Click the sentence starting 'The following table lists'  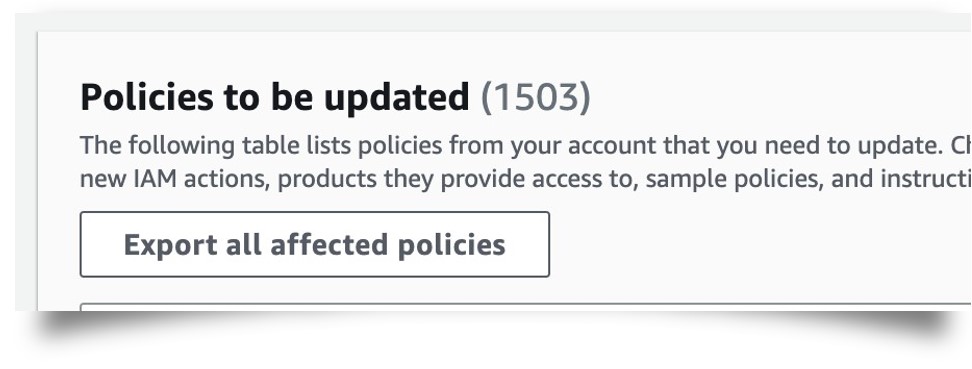click(526, 146)
